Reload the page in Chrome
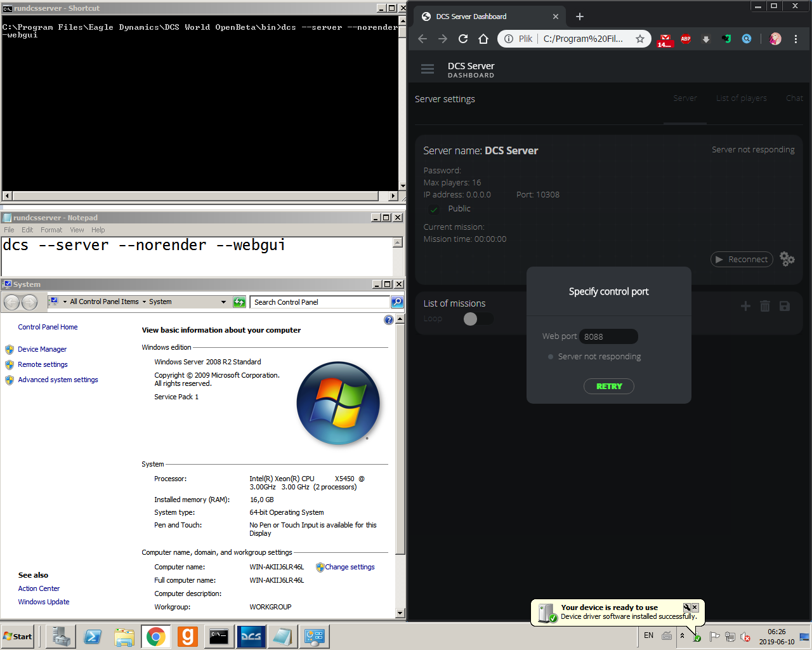 click(x=463, y=39)
